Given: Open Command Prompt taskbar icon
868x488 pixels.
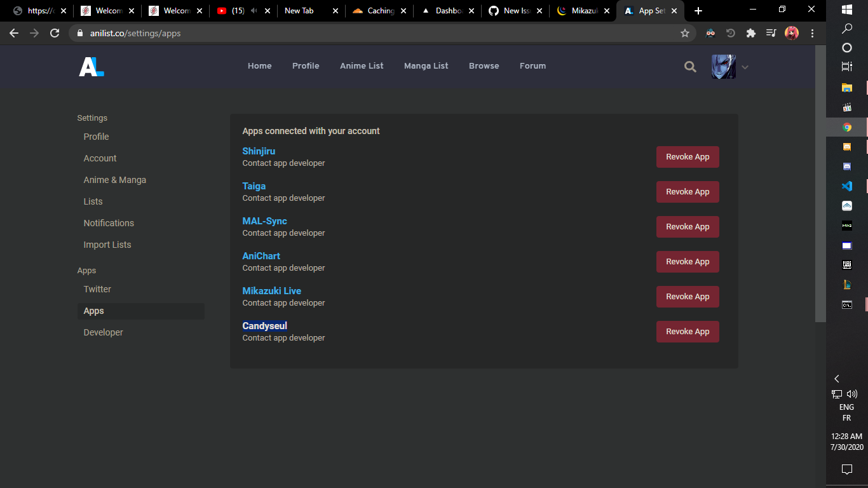Looking at the screenshot, I should [x=846, y=304].
